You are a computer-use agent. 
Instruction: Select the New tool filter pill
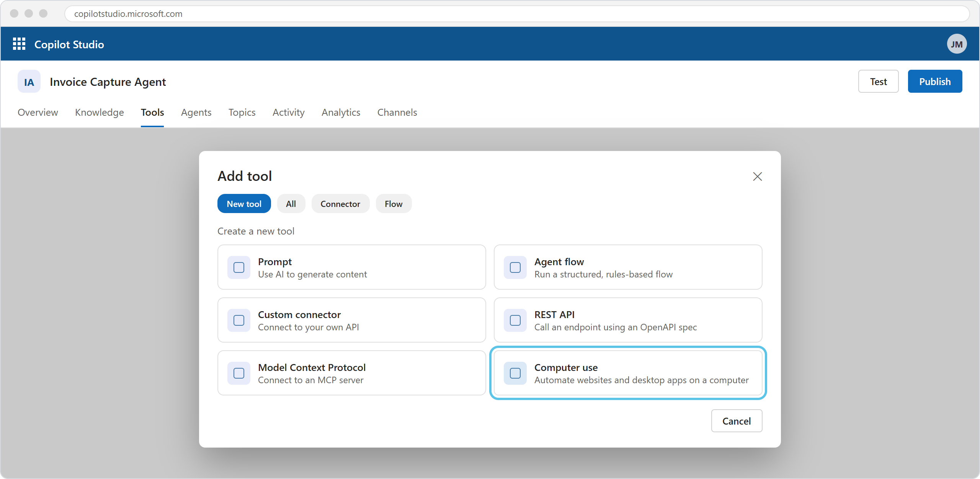point(244,203)
